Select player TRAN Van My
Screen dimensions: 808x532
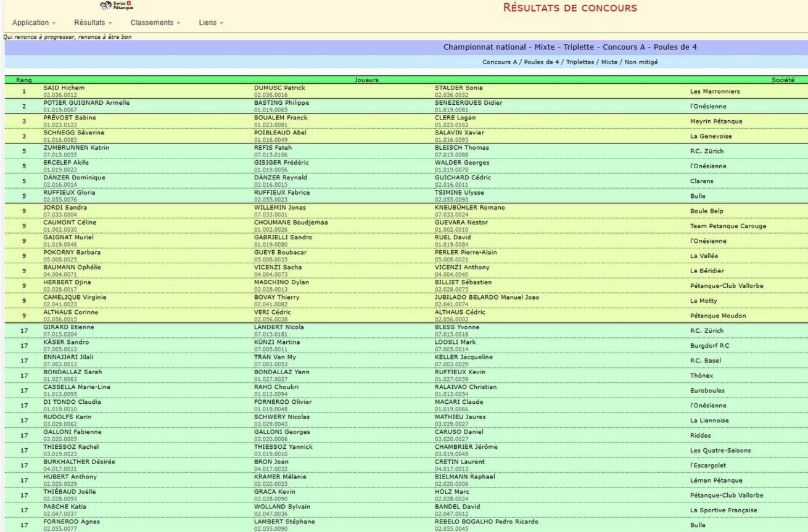pos(275,357)
